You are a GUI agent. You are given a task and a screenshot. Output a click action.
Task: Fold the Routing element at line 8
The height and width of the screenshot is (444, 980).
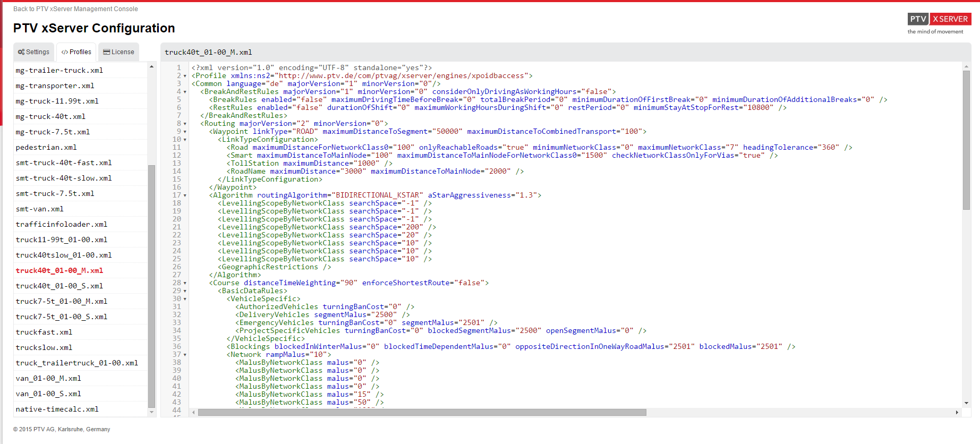(x=185, y=124)
